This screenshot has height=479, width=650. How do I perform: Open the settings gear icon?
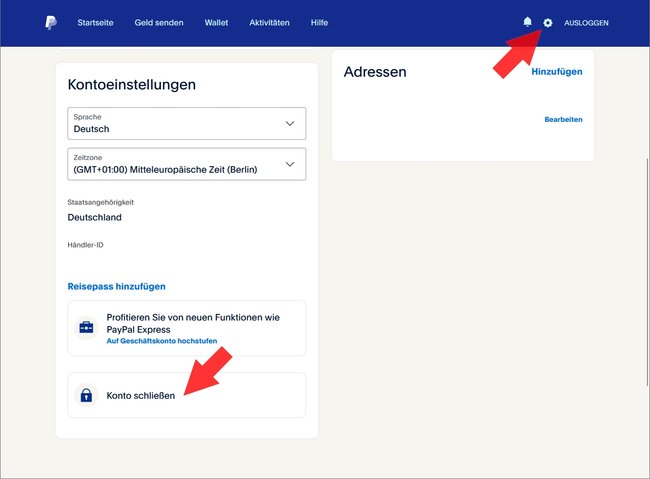(x=548, y=23)
